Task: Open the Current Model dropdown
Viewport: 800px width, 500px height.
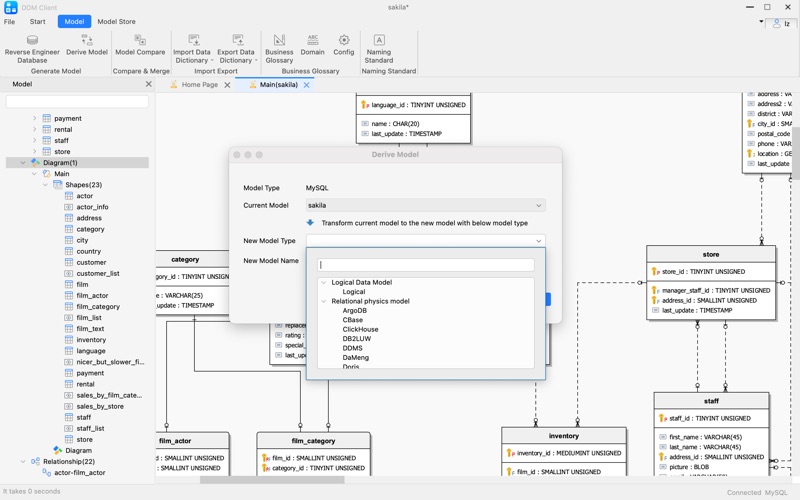Action: click(426, 205)
